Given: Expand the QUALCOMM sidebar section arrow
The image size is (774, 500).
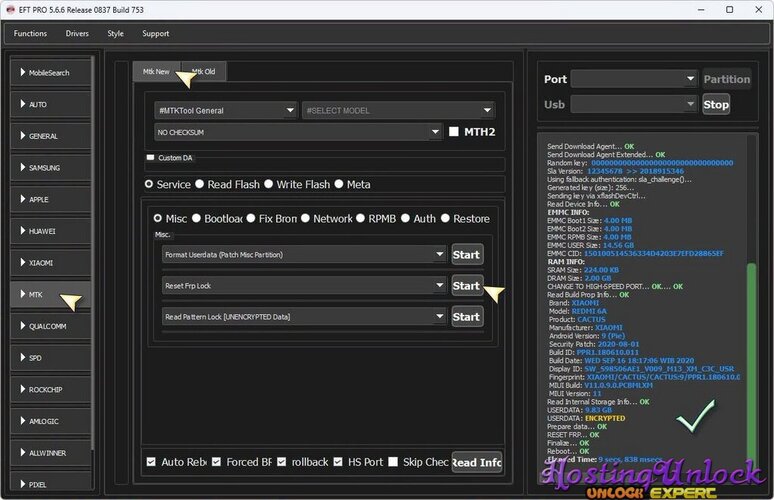Looking at the screenshot, I should 23,326.
